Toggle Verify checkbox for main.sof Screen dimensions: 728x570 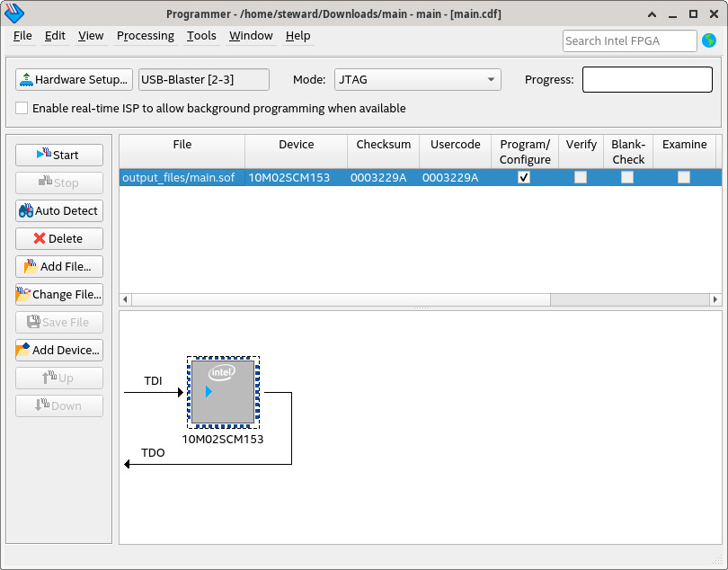click(581, 177)
